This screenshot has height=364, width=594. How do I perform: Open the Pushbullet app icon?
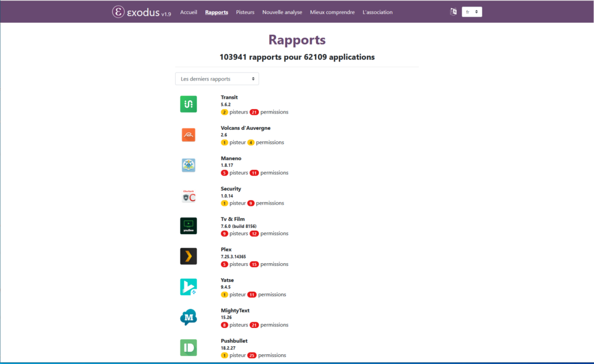[189, 347]
